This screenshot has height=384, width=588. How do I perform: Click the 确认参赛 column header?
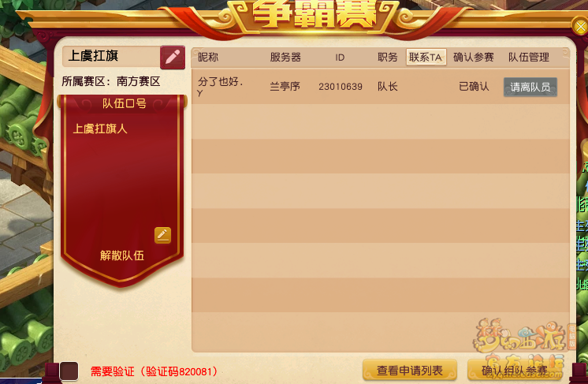(x=473, y=57)
